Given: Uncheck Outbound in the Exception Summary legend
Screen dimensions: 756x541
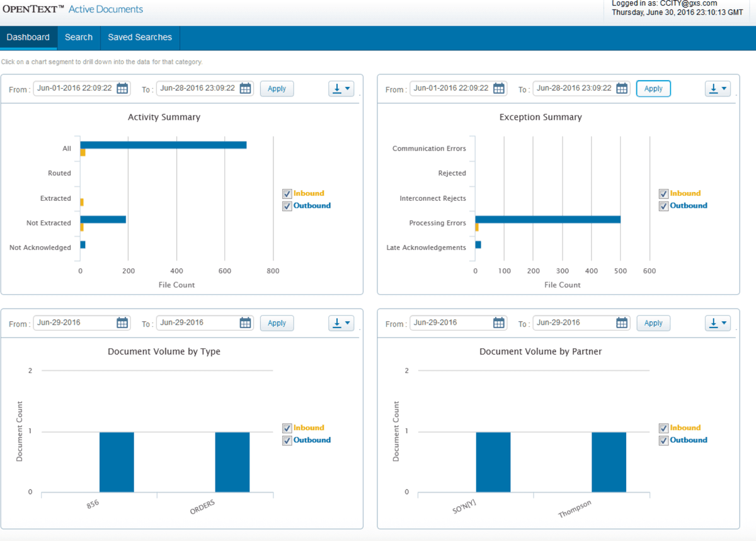Looking at the screenshot, I should pyautogui.click(x=664, y=206).
